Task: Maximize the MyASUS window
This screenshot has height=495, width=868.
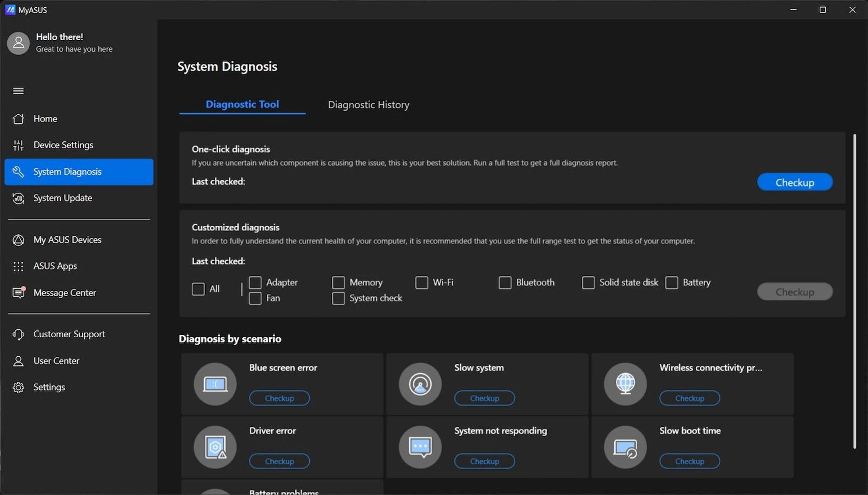Action: 823,9
